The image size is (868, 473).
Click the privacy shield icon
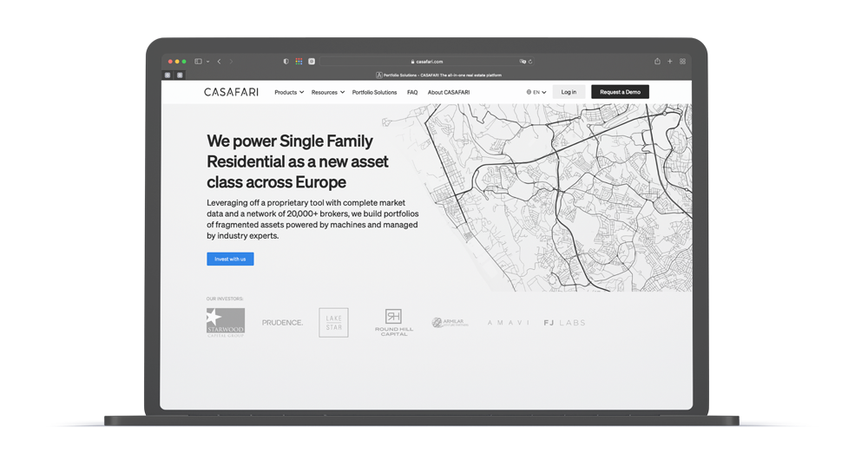point(286,62)
